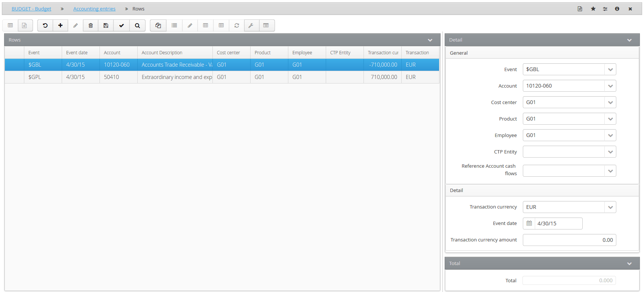Save changes with the floppy disk icon
Image resolution: width=644 pixels, height=292 pixels.
106,25
